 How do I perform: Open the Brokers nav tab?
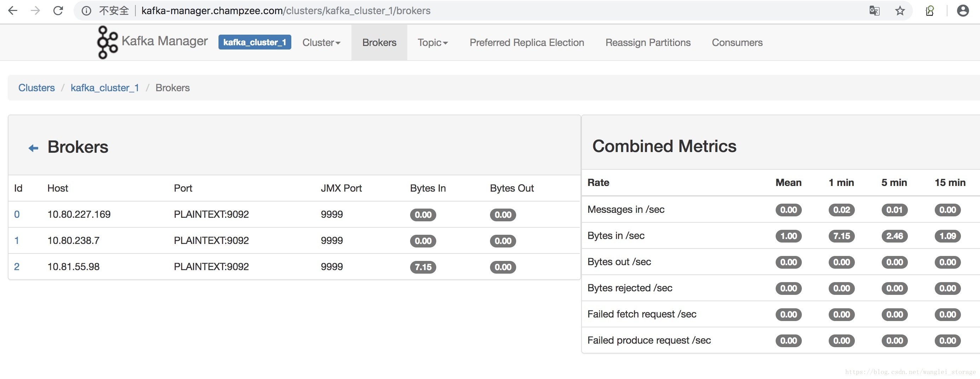pyautogui.click(x=379, y=43)
